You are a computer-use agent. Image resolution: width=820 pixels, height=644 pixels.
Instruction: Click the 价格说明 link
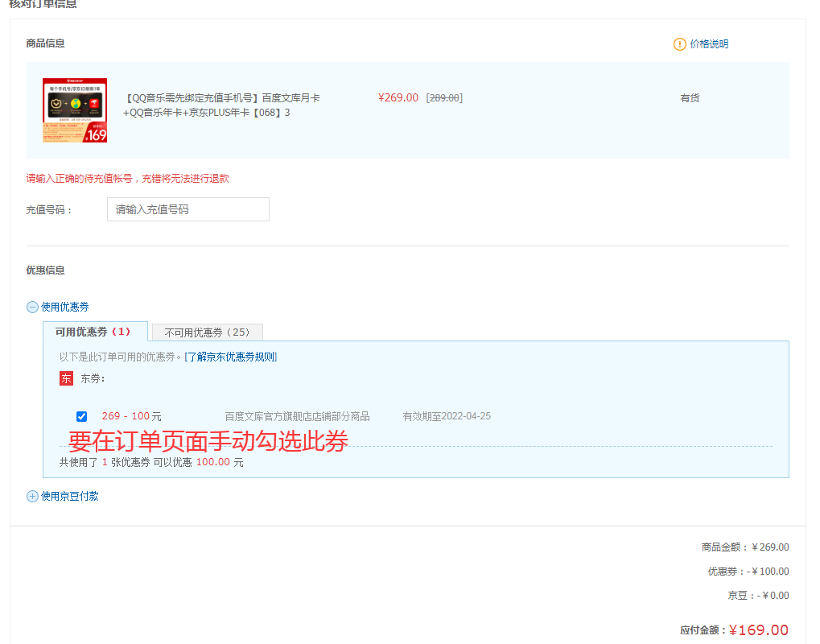pyautogui.click(x=709, y=44)
